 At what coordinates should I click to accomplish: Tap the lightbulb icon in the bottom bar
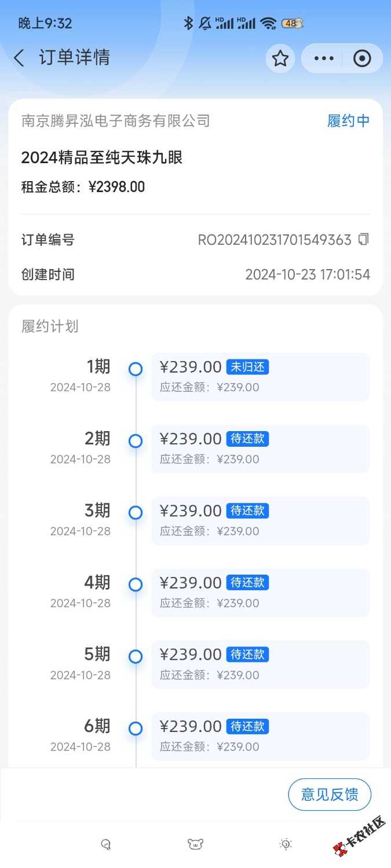[x=286, y=844]
